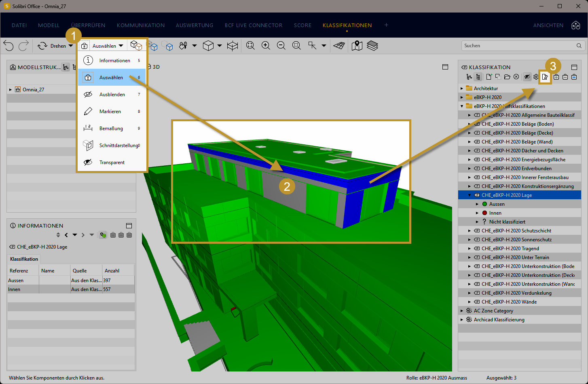Choose Schnittdarstellung in the dropdown menu
The width and height of the screenshot is (588, 384).
click(112, 146)
